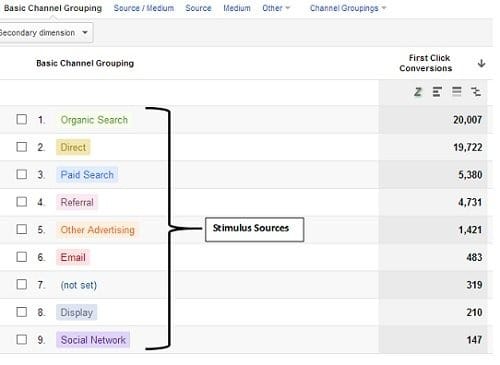The width and height of the screenshot is (500, 365).
Task: Click the First Click Conversions column header
Action: tap(426, 63)
